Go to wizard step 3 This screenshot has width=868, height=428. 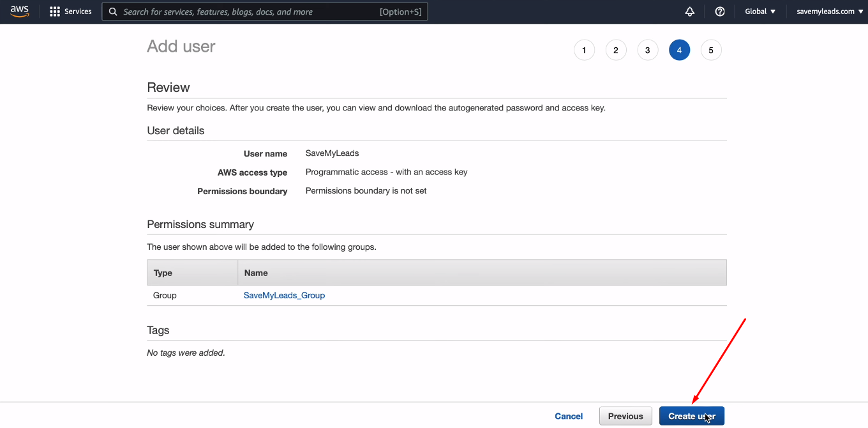click(648, 50)
